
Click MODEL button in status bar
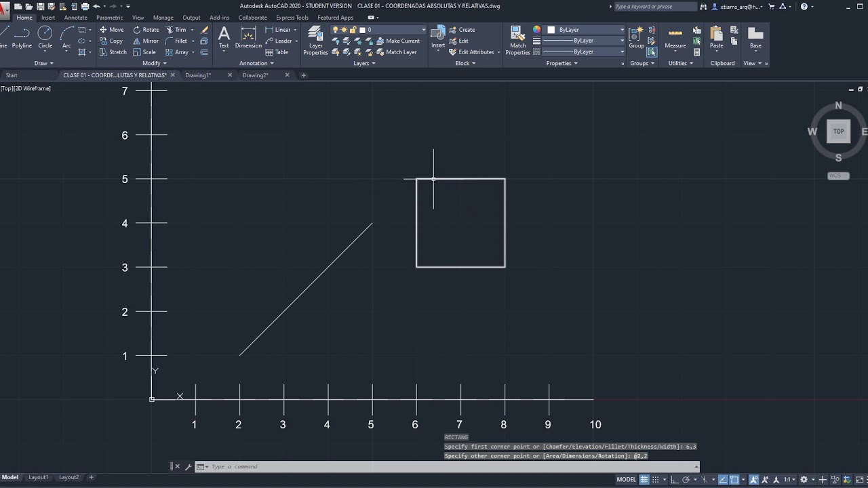pyautogui.click(x=626, y=479)
